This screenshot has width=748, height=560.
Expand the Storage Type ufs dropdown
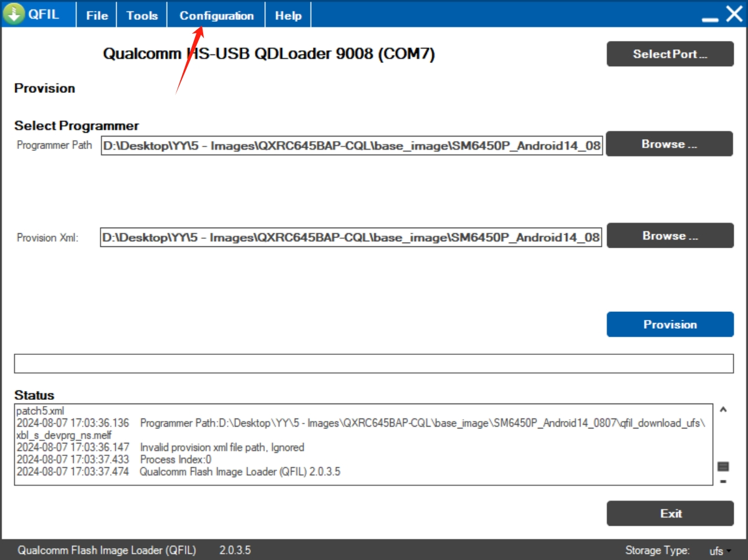(x=720, y=551)
